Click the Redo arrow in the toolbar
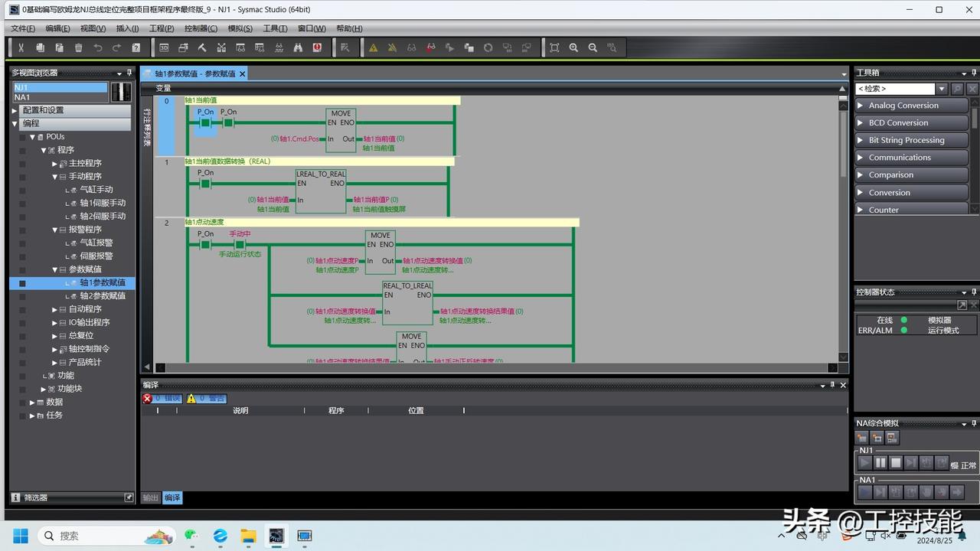The width and height of the screenshot is (980, 551). pyautogui.click(x=117, y=47)
